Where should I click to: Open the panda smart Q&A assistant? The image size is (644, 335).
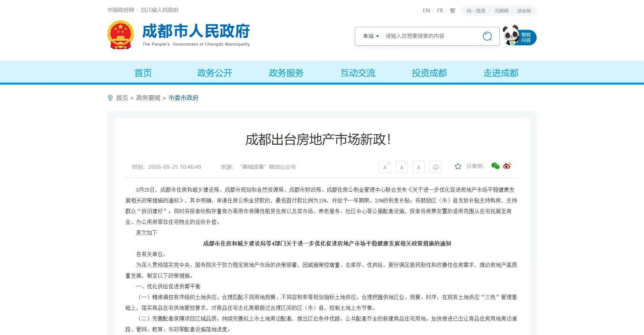pyautogui.click(x=519, y=36)
